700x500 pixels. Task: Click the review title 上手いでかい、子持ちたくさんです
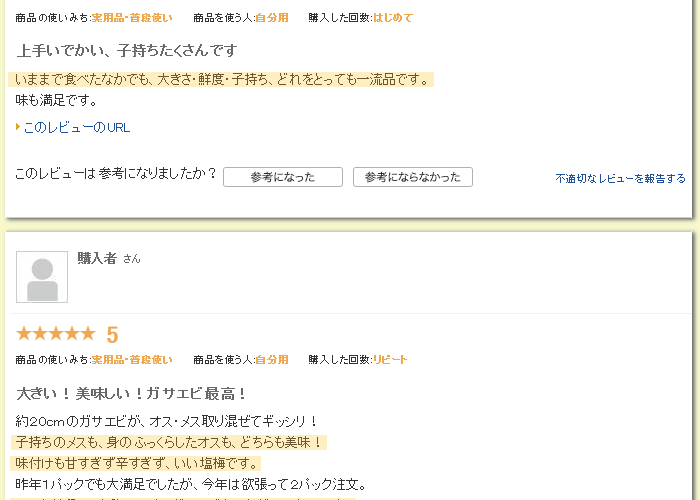[127, 50]
